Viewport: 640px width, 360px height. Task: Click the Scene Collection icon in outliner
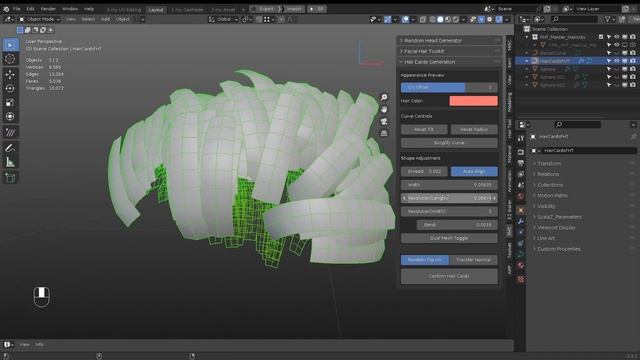527,29
